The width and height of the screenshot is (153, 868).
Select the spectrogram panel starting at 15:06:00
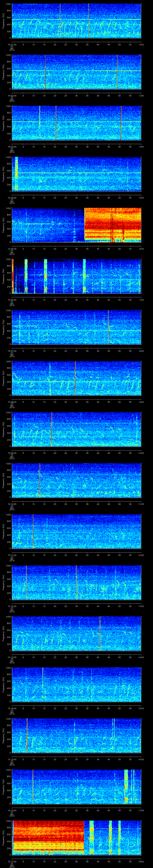pos(77,276)
